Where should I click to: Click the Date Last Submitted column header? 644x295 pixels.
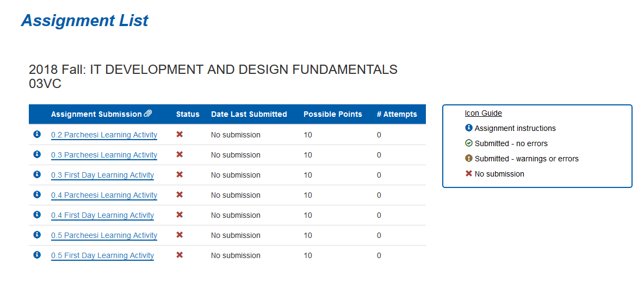coord(249,114)
